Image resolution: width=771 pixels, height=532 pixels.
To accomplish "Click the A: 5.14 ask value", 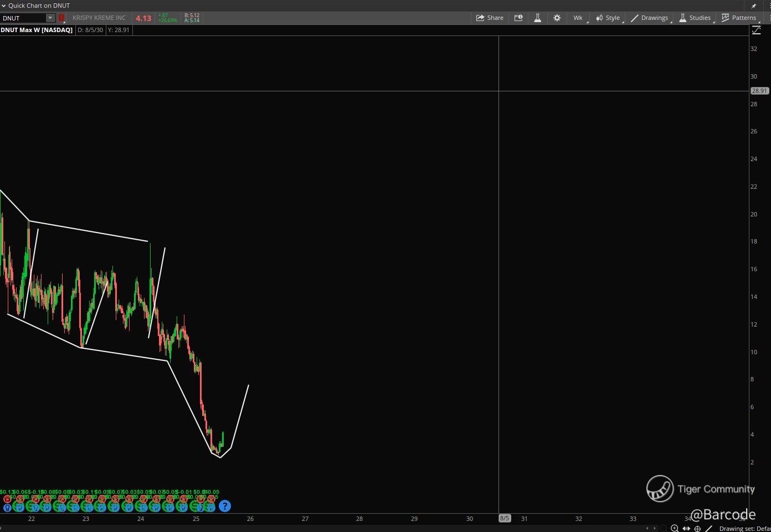I will tap(192, 20).
